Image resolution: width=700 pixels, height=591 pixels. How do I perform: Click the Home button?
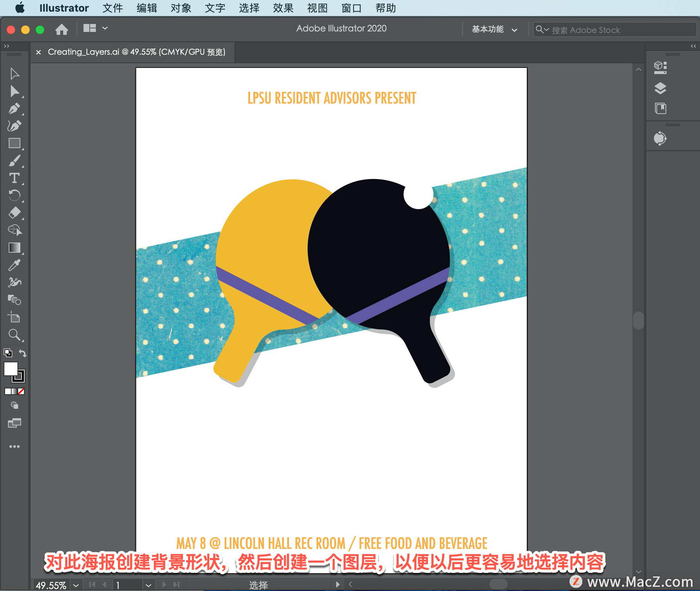point(62,29)
